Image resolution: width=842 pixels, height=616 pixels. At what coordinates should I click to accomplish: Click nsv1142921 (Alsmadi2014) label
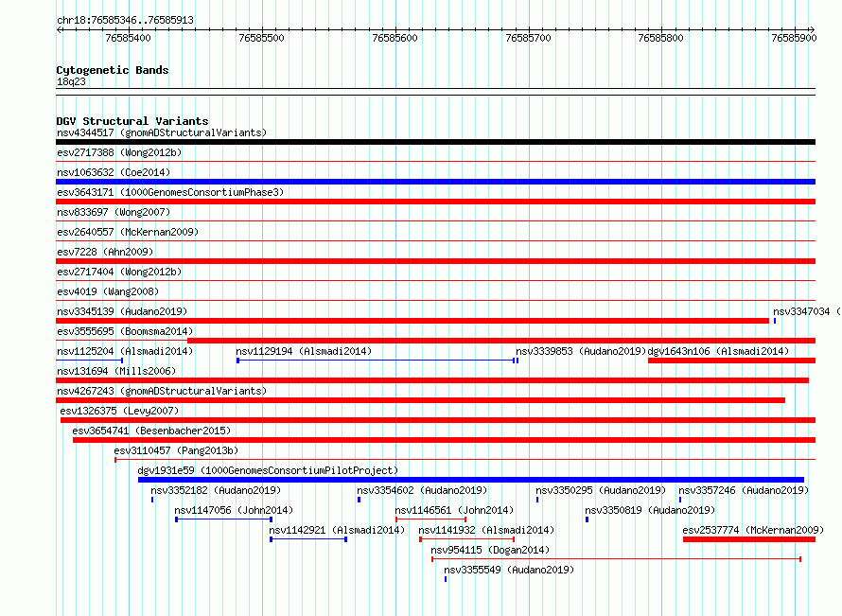click(x=337, y=530)
